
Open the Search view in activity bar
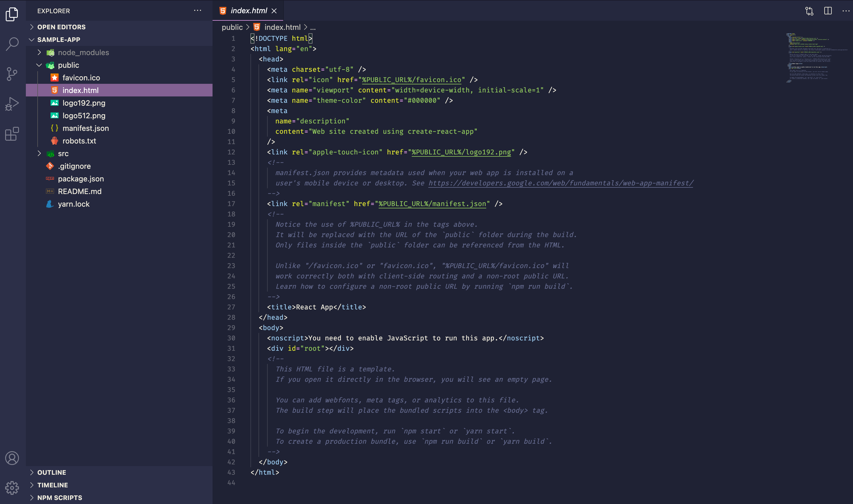coord(12,44)
